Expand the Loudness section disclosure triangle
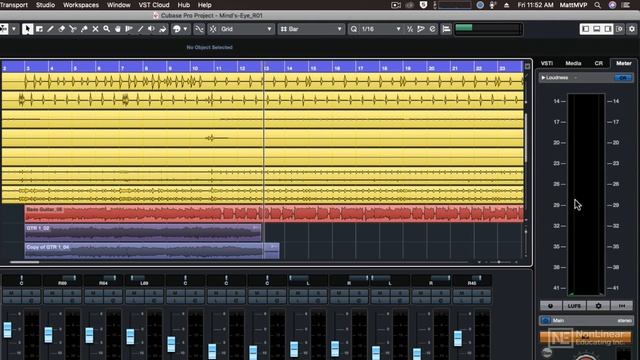 pos(543,78)
